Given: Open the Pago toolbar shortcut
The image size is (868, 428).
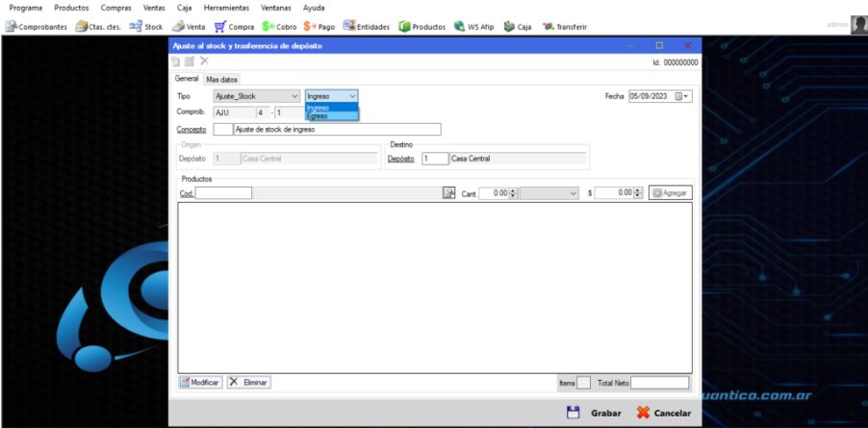Looking at the screenshot, I should (x=319, y=27).
